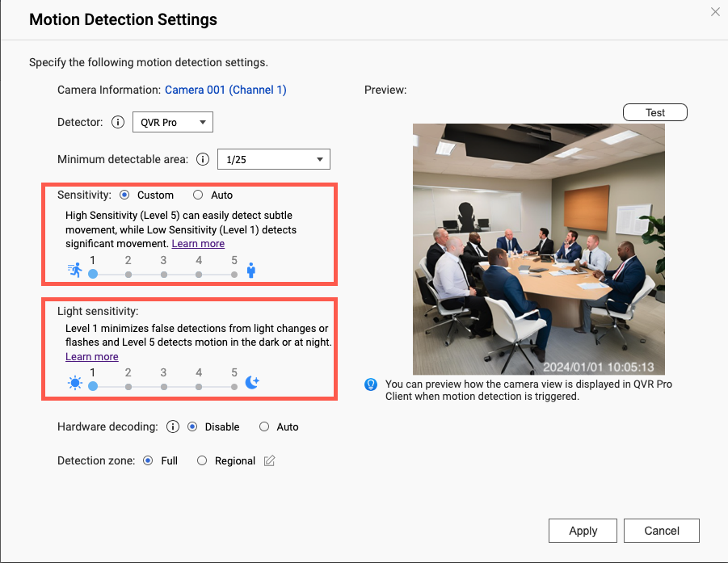Click the sun icon on light sensitivity slider

coord(75,383)
